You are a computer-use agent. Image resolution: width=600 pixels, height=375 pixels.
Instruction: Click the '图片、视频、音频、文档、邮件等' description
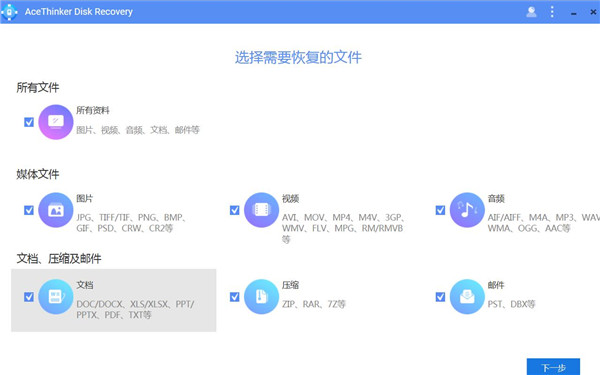(x=138, y=130)
